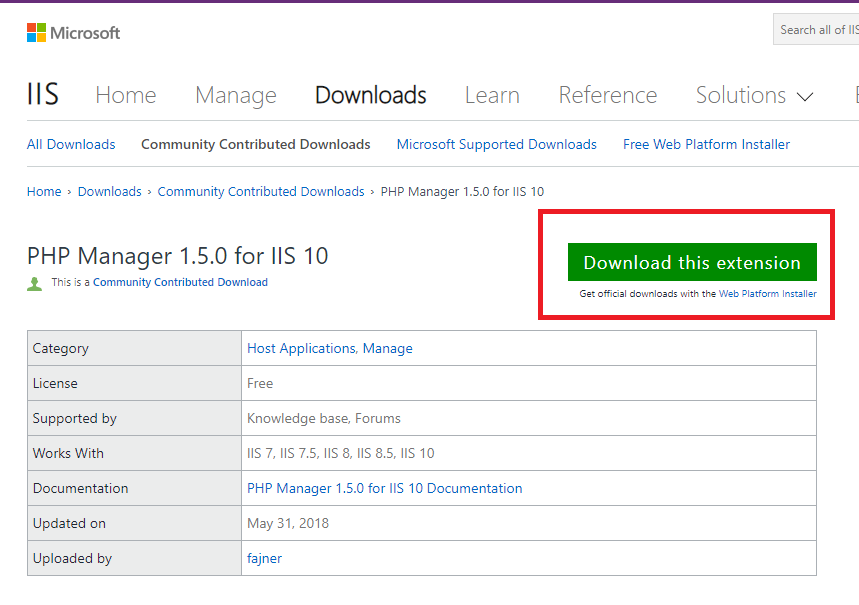Click the green community user icon
The width and height of the screenshot is (859, 605).
pyautogui.click(x=35, y=283)
